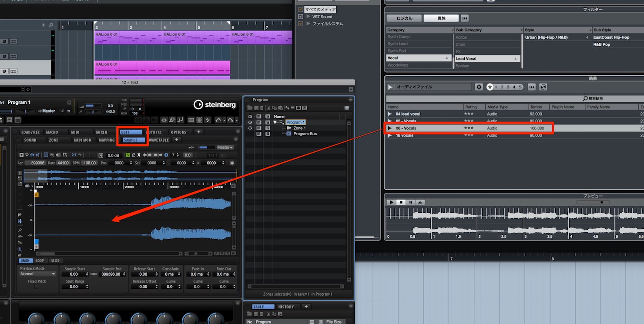Screen dimensions: 644x324
Task: Click the lightning bolt icon in HALion header
Action: pos(208,120)
